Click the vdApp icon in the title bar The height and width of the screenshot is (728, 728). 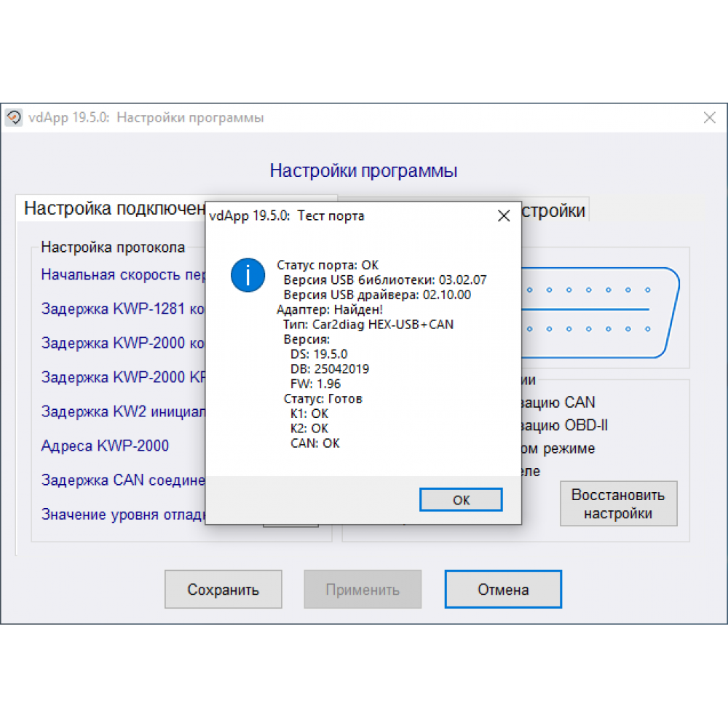tap(14, 118)
